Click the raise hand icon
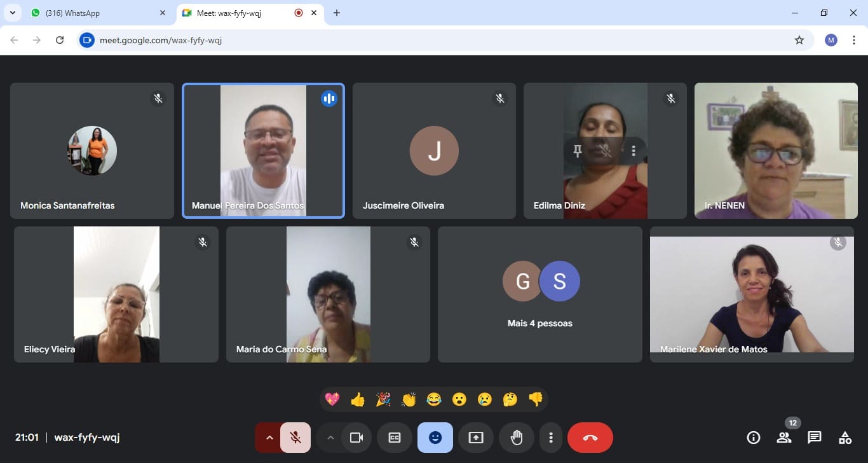Viewport: 868px width, 463px height. (x=517, y=438)
